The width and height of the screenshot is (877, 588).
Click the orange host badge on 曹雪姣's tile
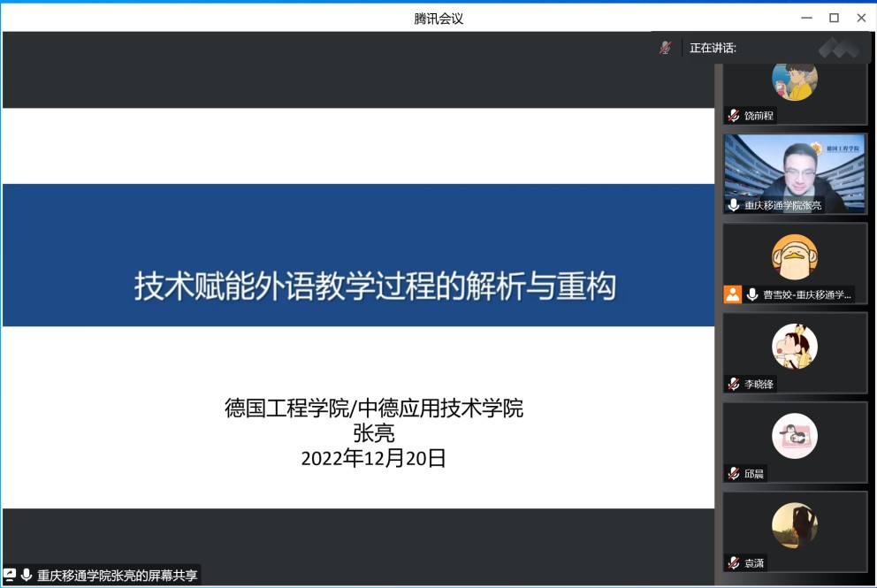[x=733, y=294]
